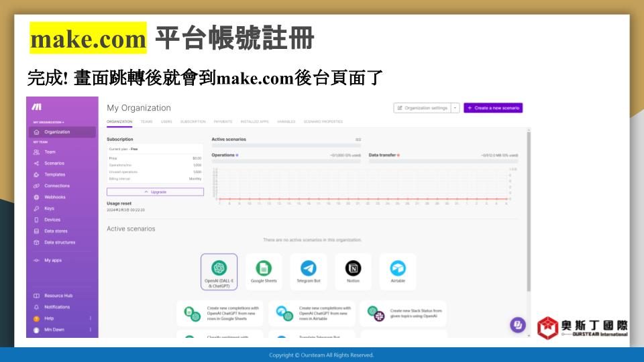Open the Data structures cube icon
Image resolution: width=644 pixels, height=362 pixels.
(36, 243)
